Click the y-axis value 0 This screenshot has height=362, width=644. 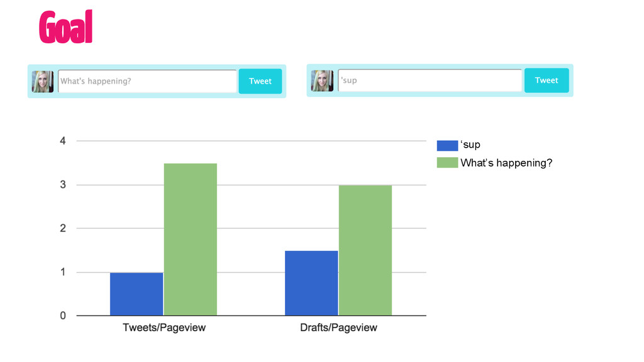(x=63, y=315)
